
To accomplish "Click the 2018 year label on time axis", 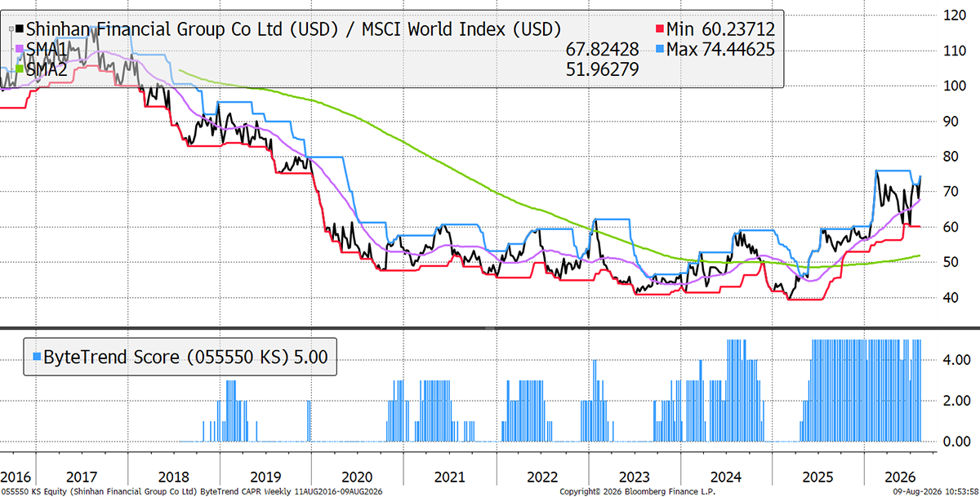I will pyautogui.click(x=173, y=476).
